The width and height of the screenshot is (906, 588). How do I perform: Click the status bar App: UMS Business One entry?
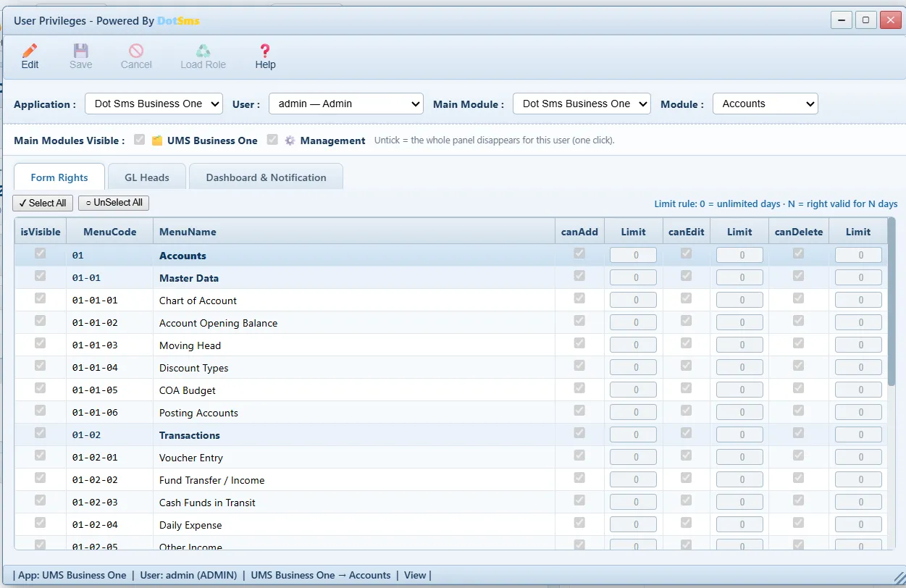[72, 575]
